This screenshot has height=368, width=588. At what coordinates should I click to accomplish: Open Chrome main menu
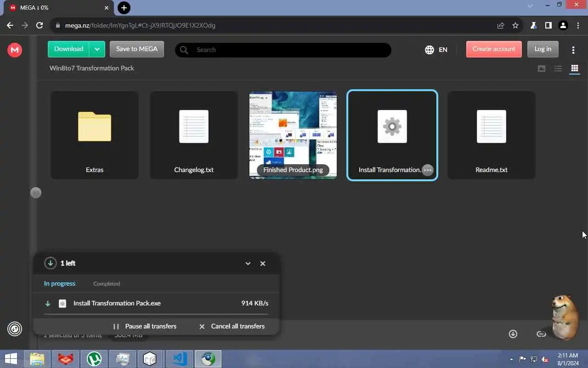pos(578,25)
